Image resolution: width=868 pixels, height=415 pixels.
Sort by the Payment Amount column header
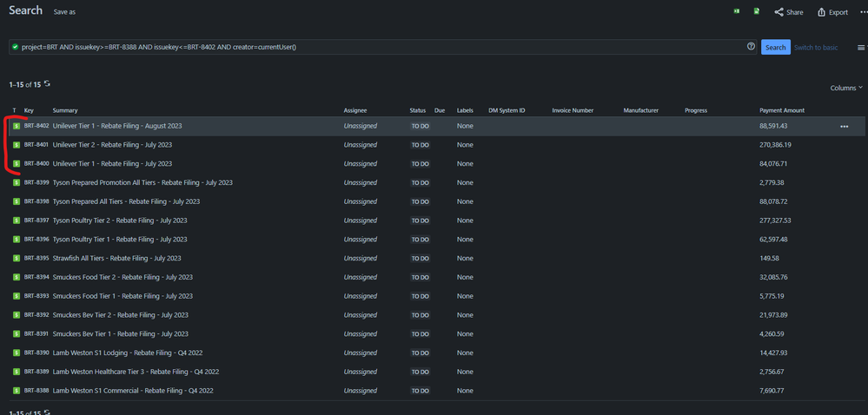(x=782, y=110)
